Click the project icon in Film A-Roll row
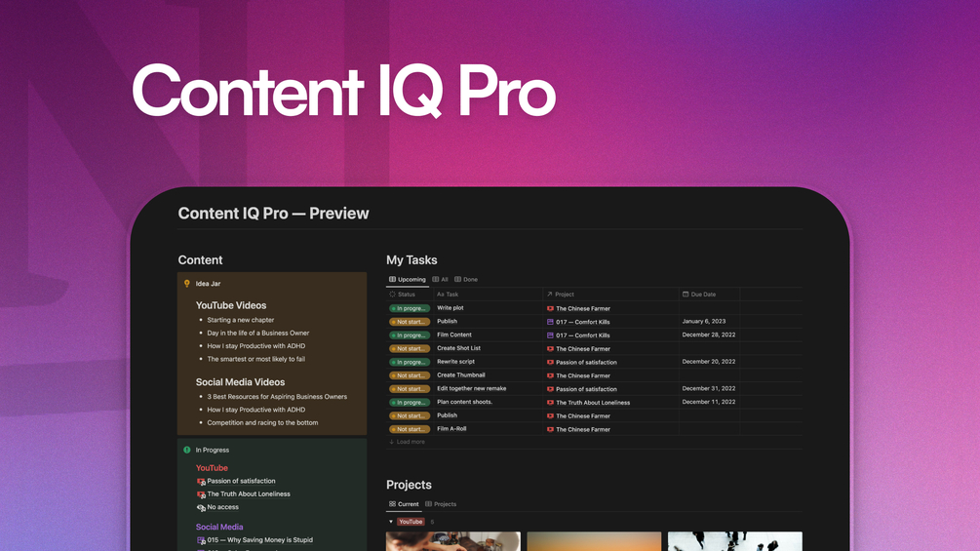Viewport: 980px width, 551px height. (550, 430)
